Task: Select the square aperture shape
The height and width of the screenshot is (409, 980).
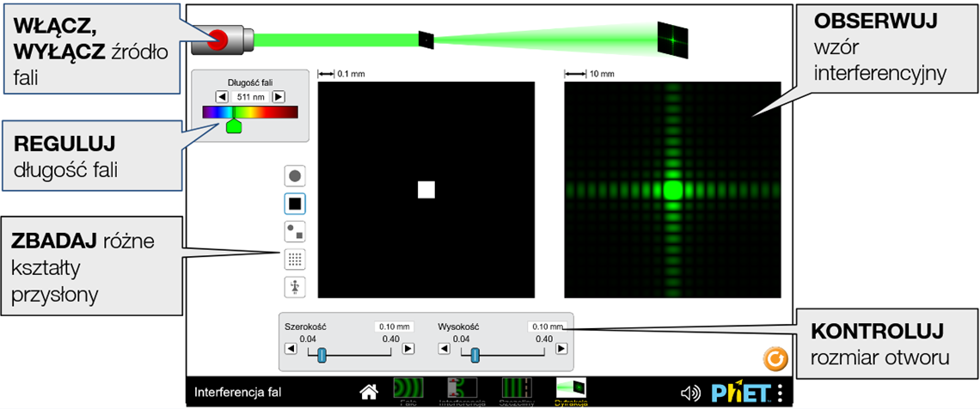Action: click(294, 204)
